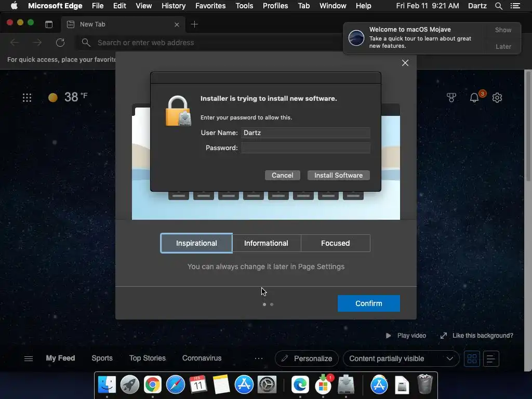
Task: Select the Informational layout option
Action: coord(266,243)
